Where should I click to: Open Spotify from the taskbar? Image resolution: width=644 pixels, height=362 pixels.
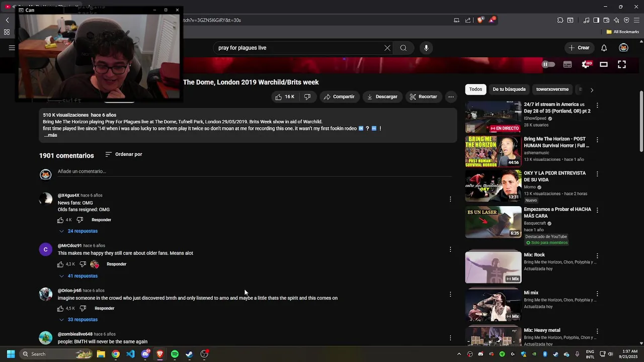[175, 354]
